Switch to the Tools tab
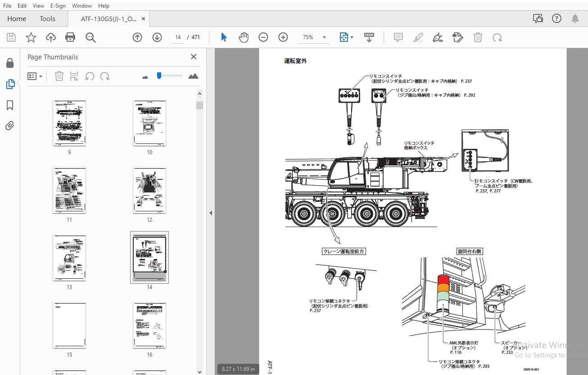This screenshot has height=375, width=588. point(47,18)
